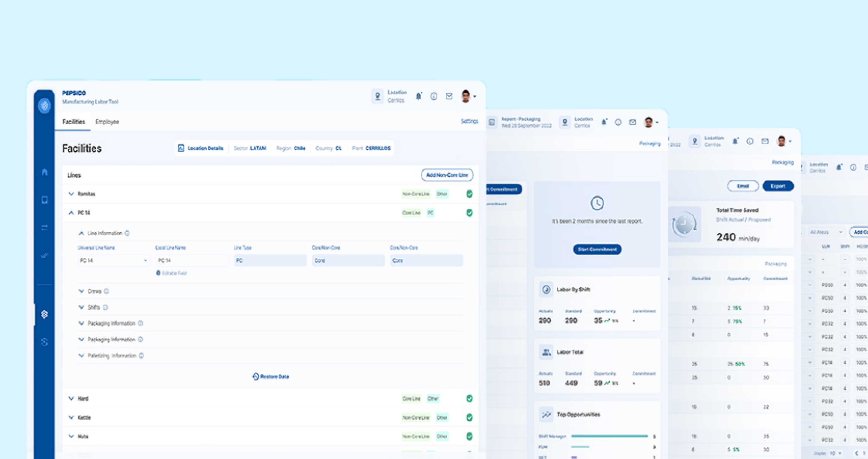Click the notification bell in main header
This screenshot has width=868, height=459.
[418, 96]
